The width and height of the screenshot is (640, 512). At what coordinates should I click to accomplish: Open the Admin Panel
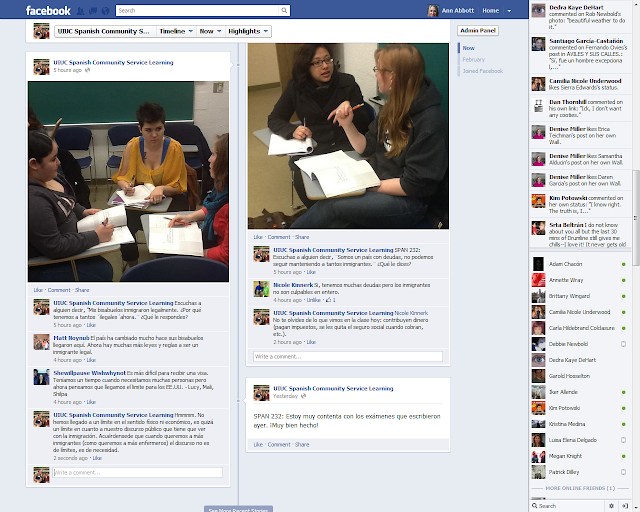coord(478,31)
